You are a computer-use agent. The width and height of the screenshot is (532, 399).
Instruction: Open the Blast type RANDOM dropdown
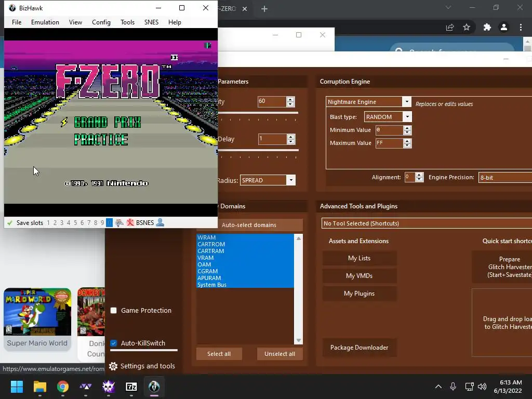tap(407, 117)
